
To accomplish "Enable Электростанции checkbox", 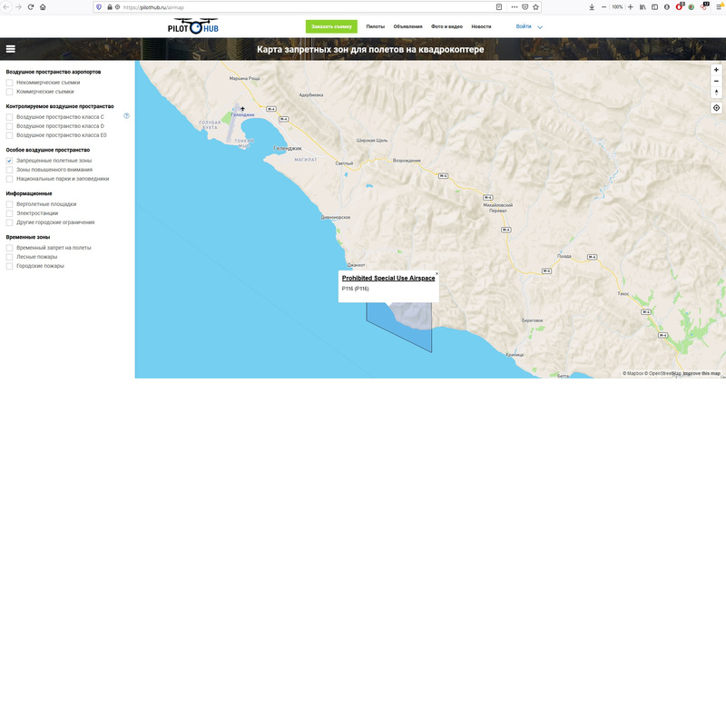I will [x=9, y=213].
